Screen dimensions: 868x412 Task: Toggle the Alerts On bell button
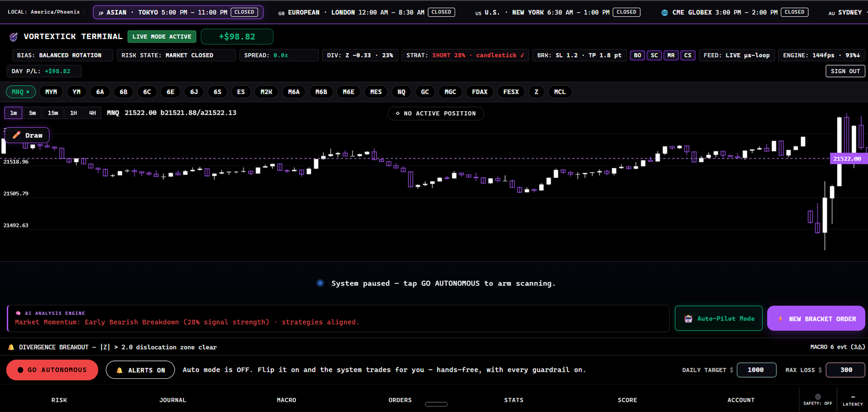(141, 370)
